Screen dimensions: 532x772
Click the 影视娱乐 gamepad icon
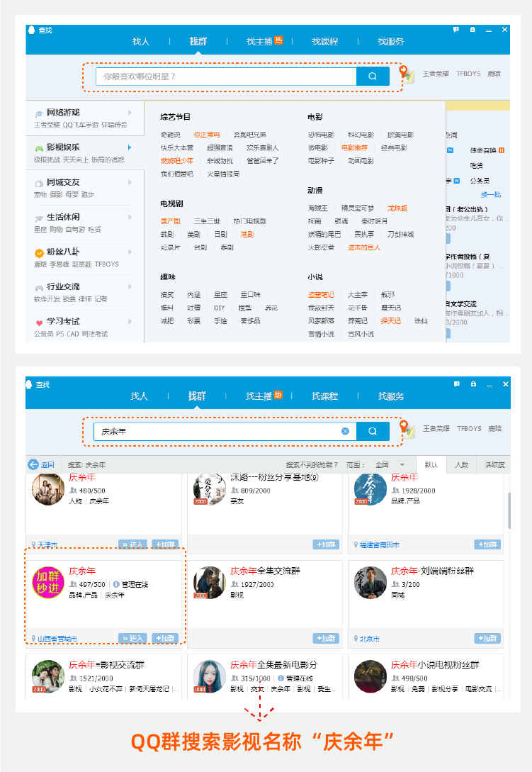point(39,148)
